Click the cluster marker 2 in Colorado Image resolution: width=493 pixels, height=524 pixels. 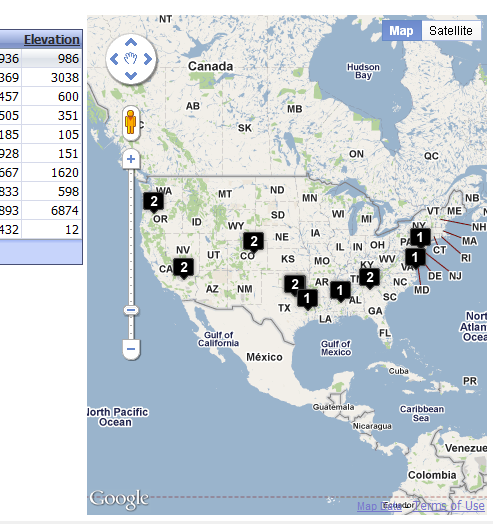pyautogui.click(x=253, y=242)
